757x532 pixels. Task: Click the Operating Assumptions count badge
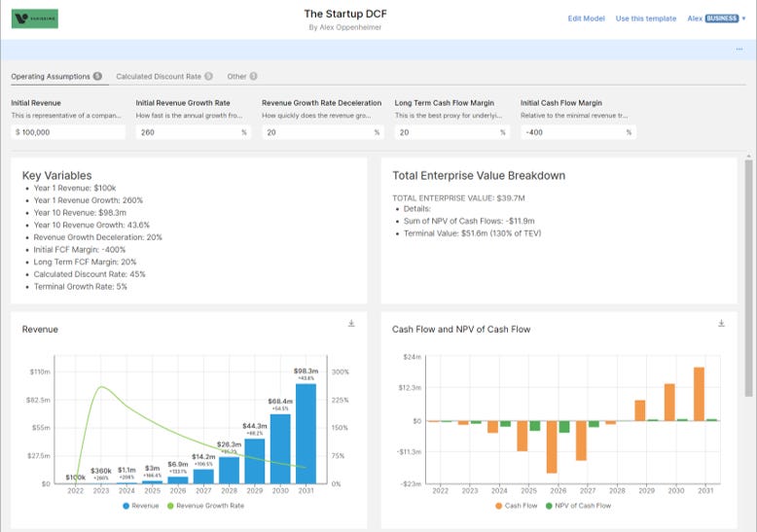pos(97,76)
